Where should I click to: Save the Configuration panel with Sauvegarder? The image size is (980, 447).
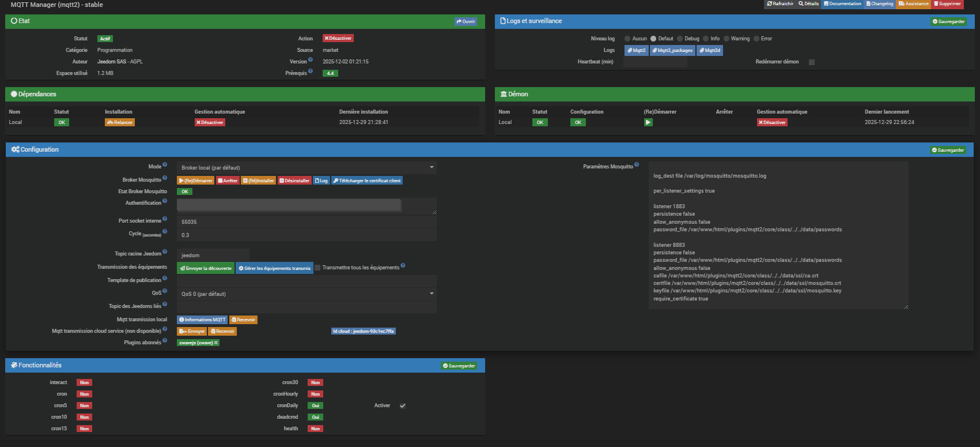pyautogui.click(x=948, y=150)
